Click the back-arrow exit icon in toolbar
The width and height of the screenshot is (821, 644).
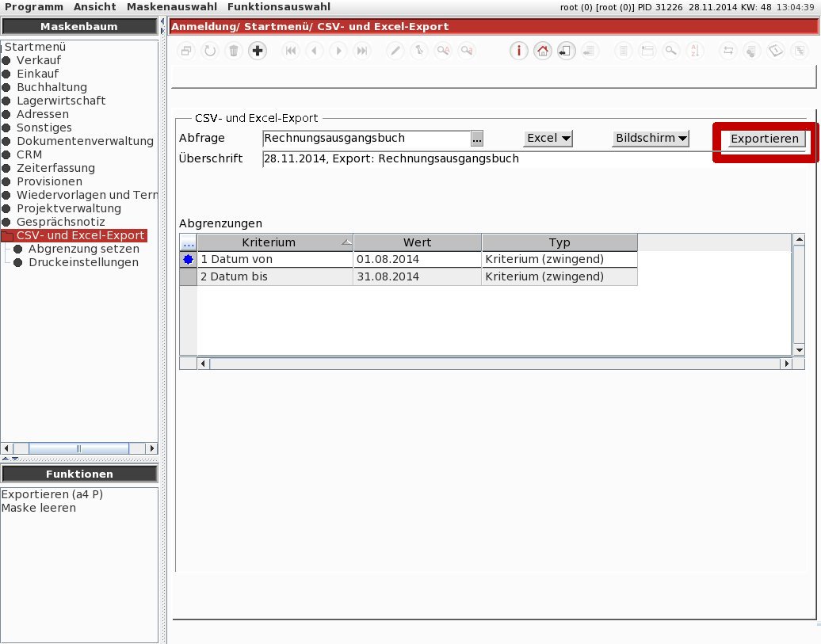(566, 51)
